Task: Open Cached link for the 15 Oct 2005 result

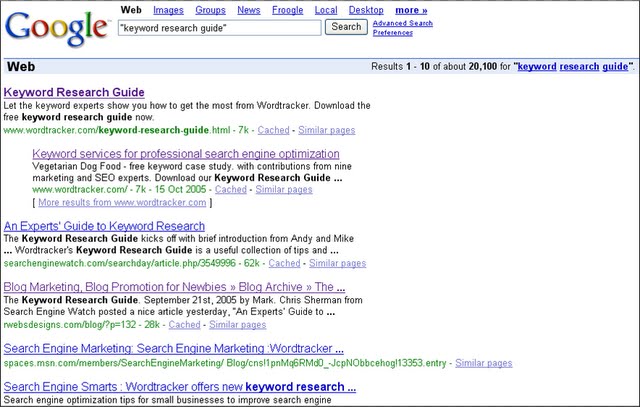Action: [x=231, y=189]
